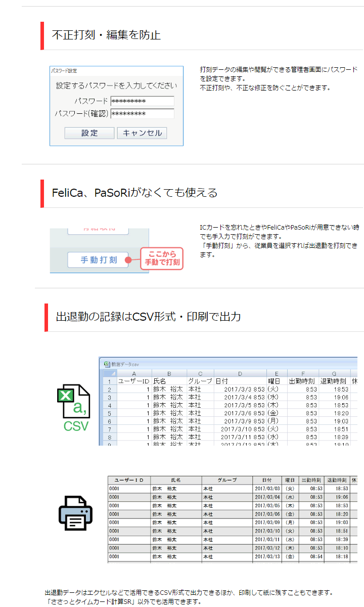This screenshot has width=364, height=607.
Task: Click the 設定 button in password dialog
Action: (89, 133)
